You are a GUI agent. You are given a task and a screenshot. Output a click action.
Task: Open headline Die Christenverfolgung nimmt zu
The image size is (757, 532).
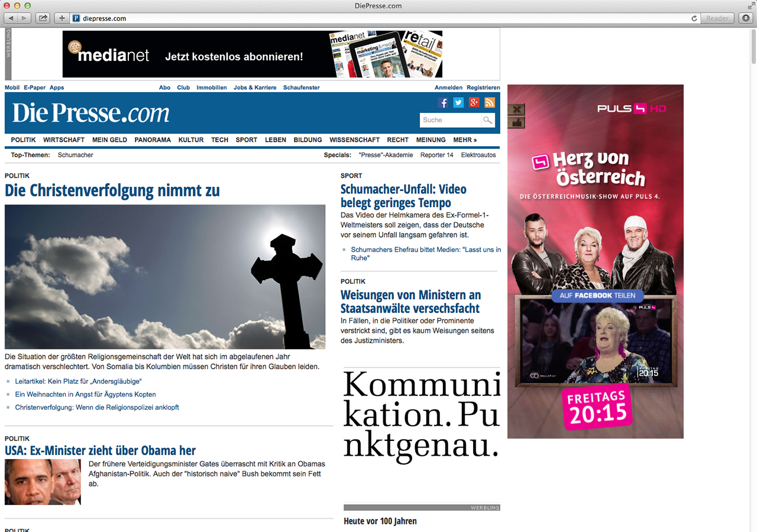pyautogui.click(x=112, y=191)
